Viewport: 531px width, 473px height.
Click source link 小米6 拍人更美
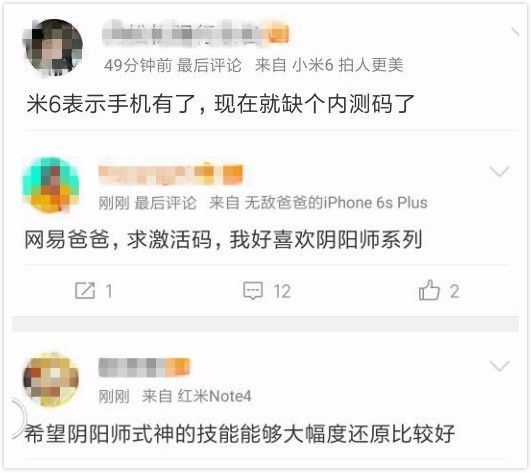348,65
